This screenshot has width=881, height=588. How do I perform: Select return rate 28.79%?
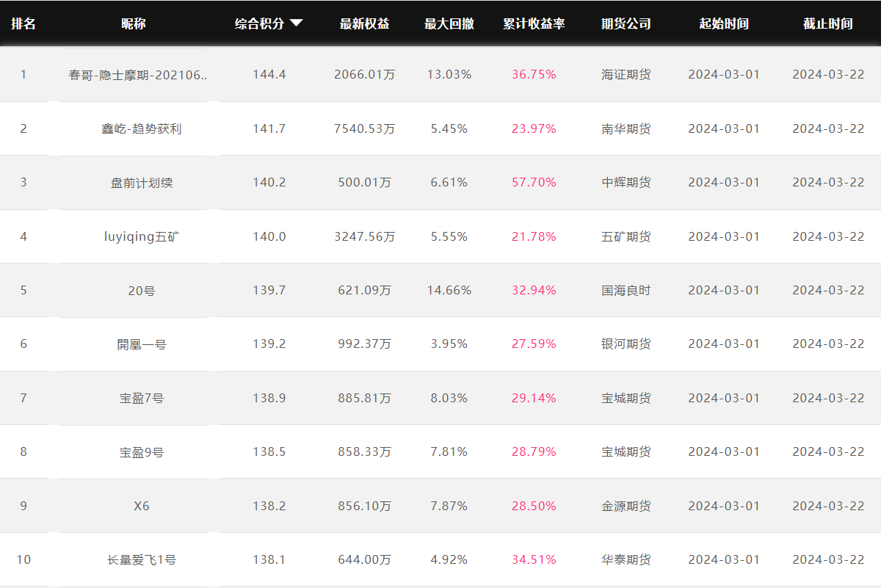534,451
